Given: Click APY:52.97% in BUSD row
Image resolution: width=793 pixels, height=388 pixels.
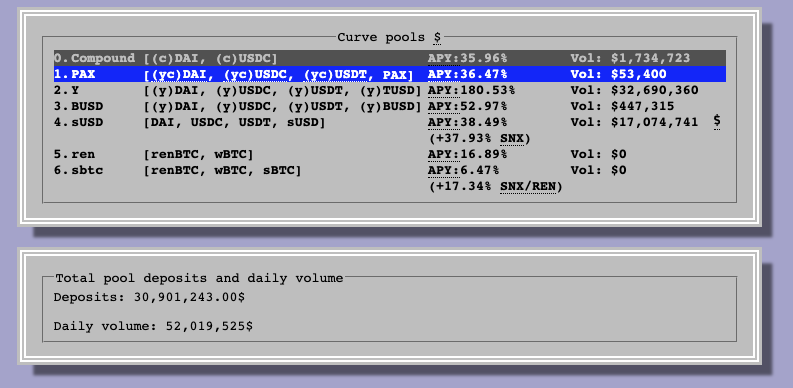Looking at the screenshot, I should tap(467, 107).
